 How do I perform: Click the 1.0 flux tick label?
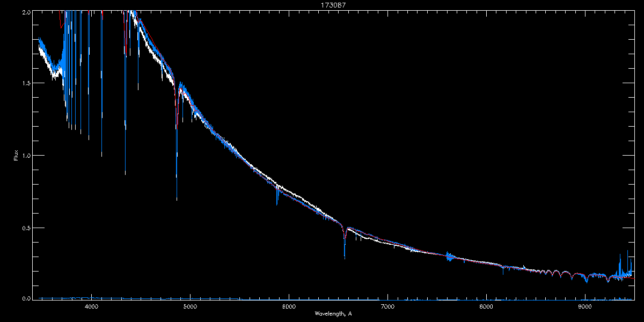point(25,156)
